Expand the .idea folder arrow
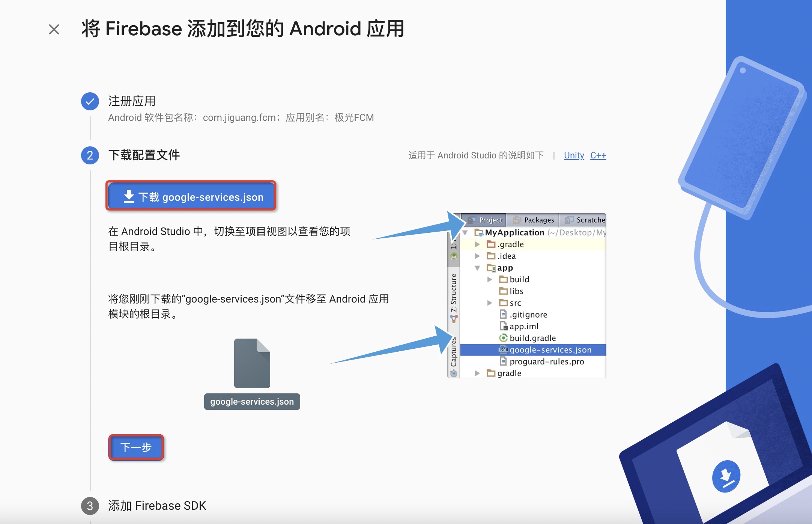Screen dimensions: 812x524 [477, 256]
